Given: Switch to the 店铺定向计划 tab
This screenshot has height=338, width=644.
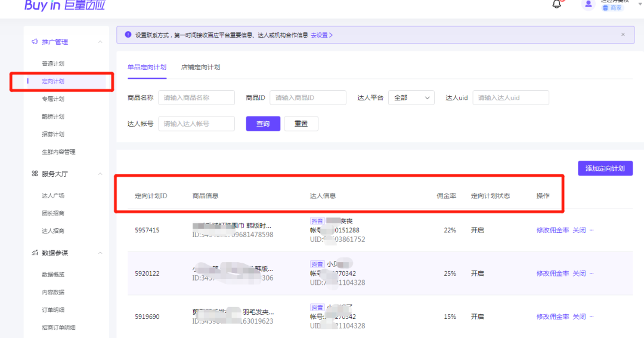Looking at the screenshot, I should click(x=200, y=67).
